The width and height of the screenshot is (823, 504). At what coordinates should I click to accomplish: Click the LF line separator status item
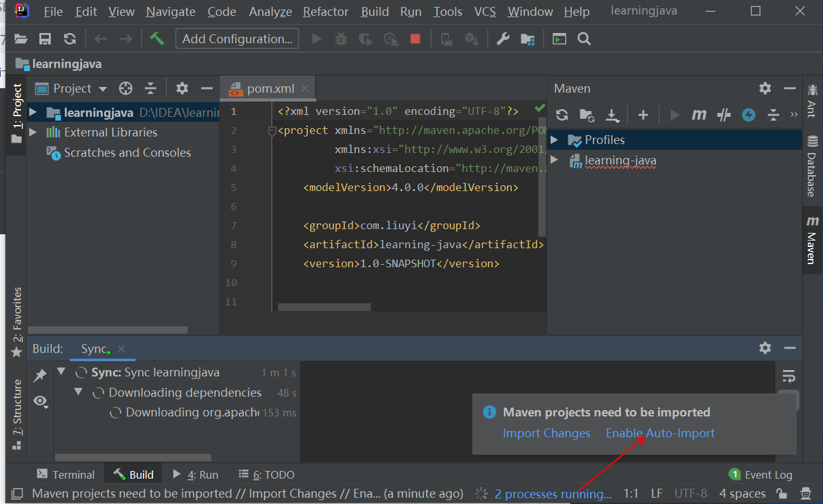click(x=657, y=493)
